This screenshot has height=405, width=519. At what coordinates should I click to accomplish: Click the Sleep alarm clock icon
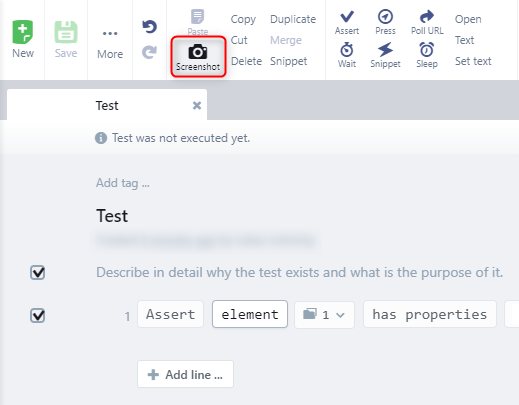427,50
